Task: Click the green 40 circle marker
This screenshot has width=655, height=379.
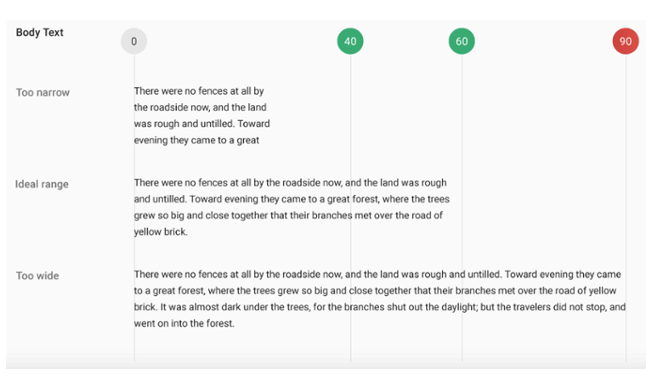Action: pyautogui.click(x=350, y=41)
